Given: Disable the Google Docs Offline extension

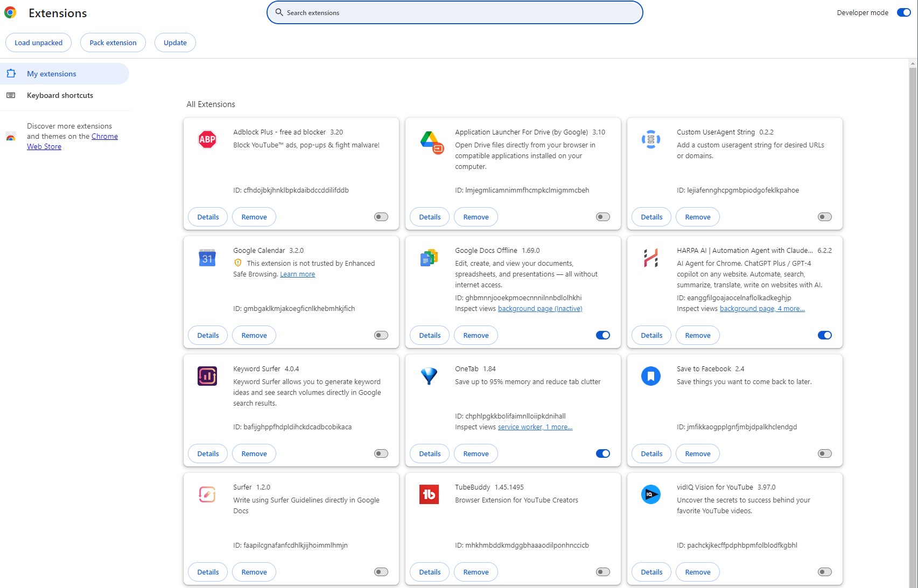Looking at the screenshot, I should click(x=603, y=335).
